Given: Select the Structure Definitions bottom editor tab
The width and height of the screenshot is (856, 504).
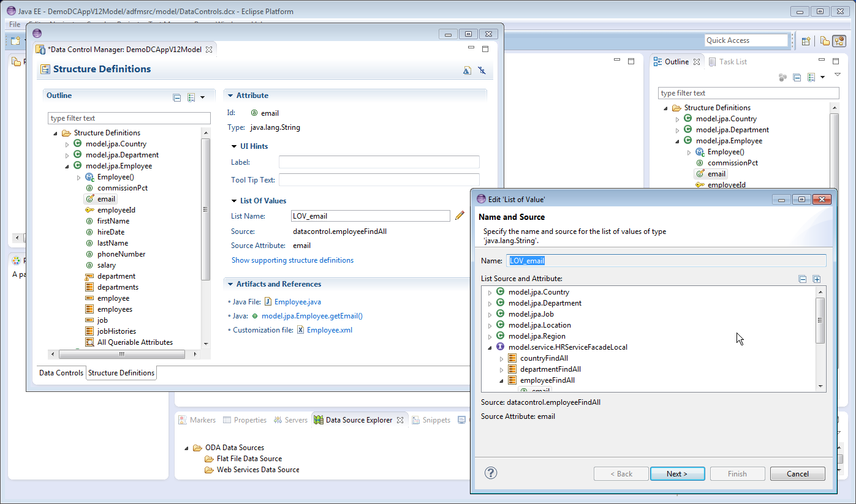Looking at the screenshot, I should coord(121,372).
